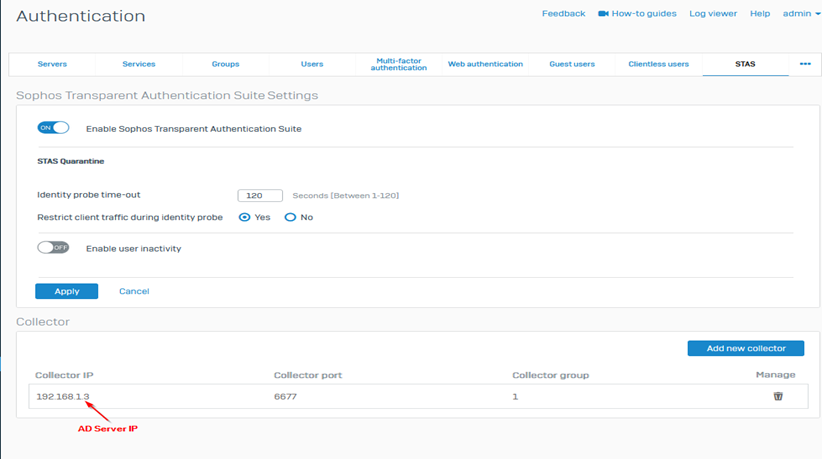Turn on Enable user inactivity switch

point(53,248)
